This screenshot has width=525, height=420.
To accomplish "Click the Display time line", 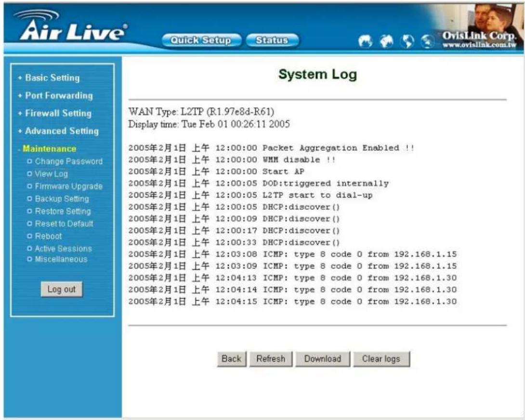I will pos(209,124).
